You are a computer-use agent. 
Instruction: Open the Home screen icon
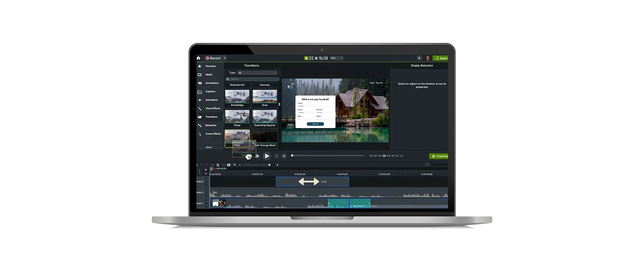click(x=199, y=58)
